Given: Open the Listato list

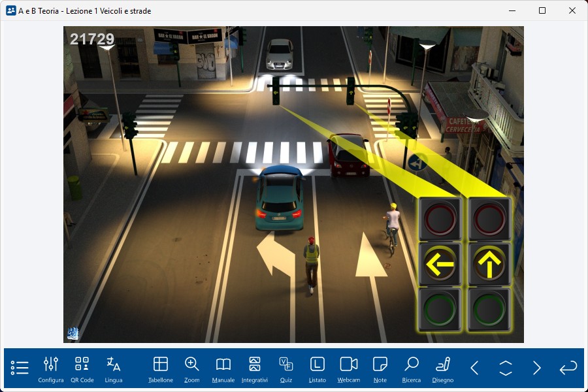Looking at the screenshot, I should tap(318, 368).
